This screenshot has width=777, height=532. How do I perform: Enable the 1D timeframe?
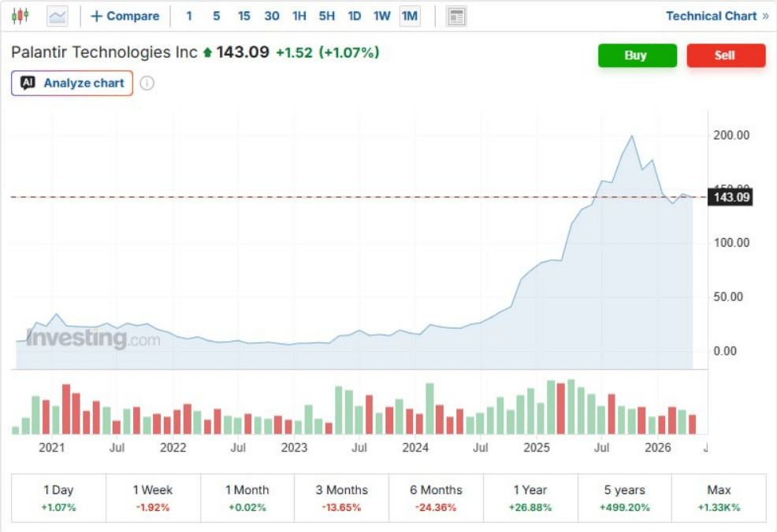pos(355,16)
